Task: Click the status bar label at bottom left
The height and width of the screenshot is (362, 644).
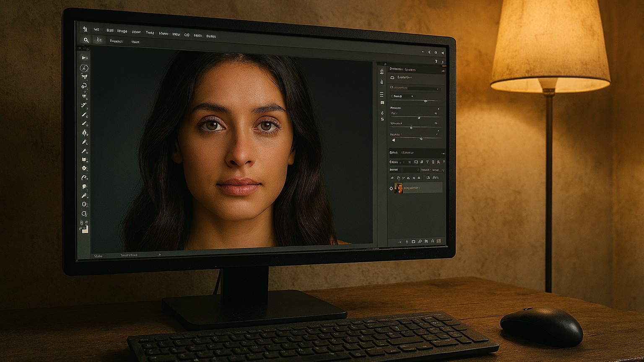Action: point(98,256)
